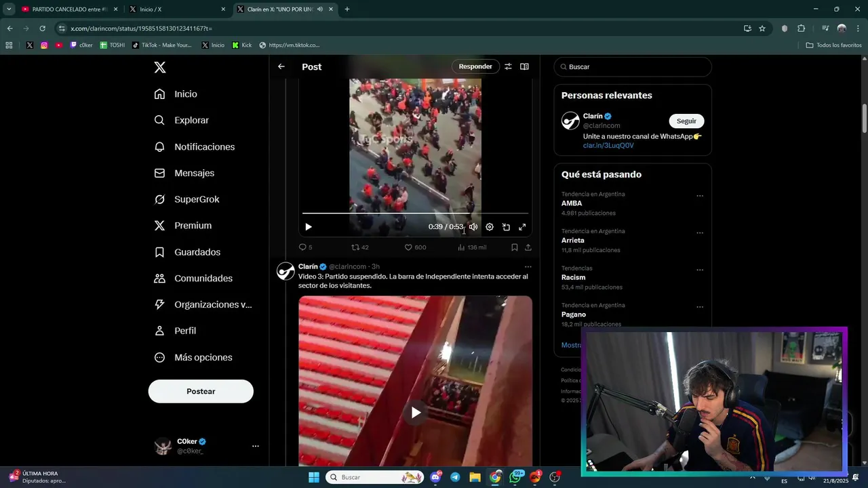Open Explorar in the sidebar
The height and width of the screenshot is (488, 868).
coord(181,120)
